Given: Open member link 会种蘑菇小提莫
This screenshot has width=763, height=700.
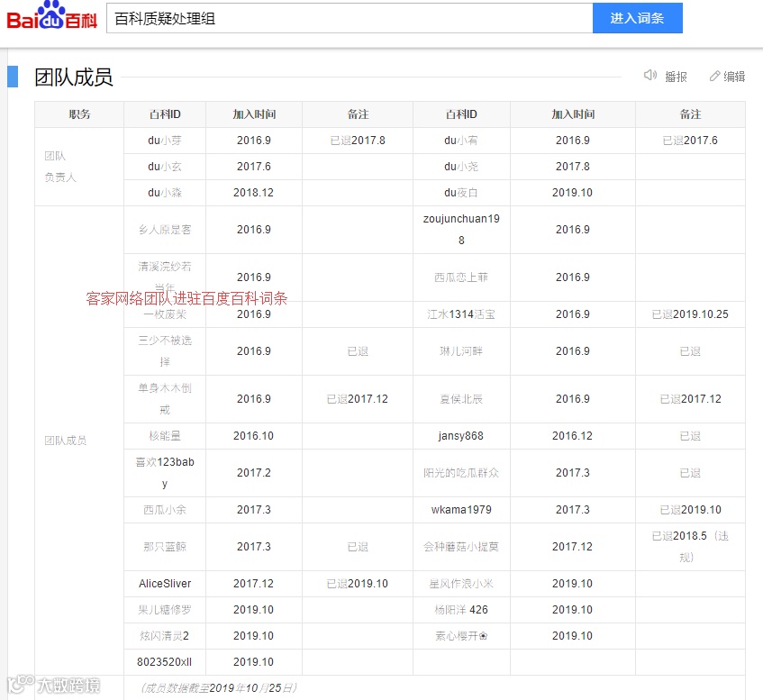Looking at the screenshot, I should 461,547.
